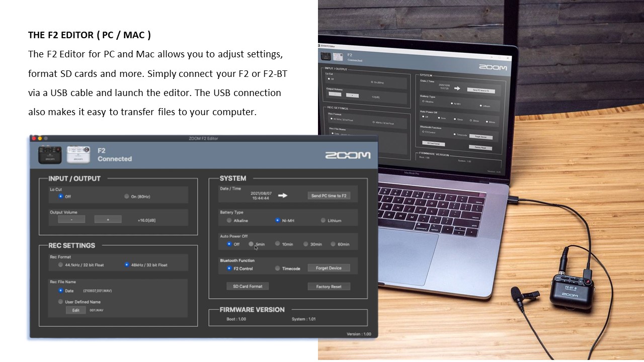Click the arrow icon beside Date / Time
Viewport: 644px width, 362px height.
283,196
